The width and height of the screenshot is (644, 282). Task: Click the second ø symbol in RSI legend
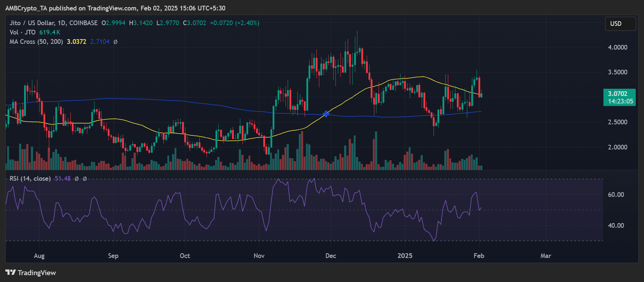[x=85, y=179]
